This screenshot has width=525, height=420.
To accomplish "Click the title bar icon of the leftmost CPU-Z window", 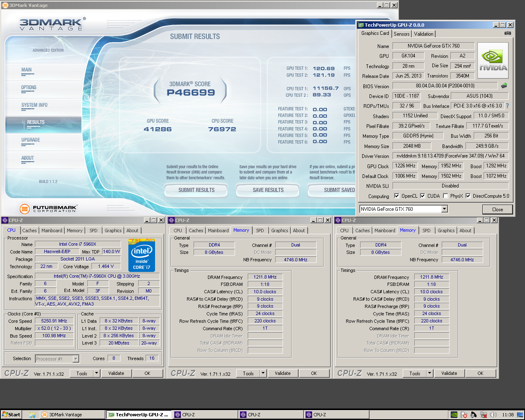I will pyautogui.click(x=5, y=220).
